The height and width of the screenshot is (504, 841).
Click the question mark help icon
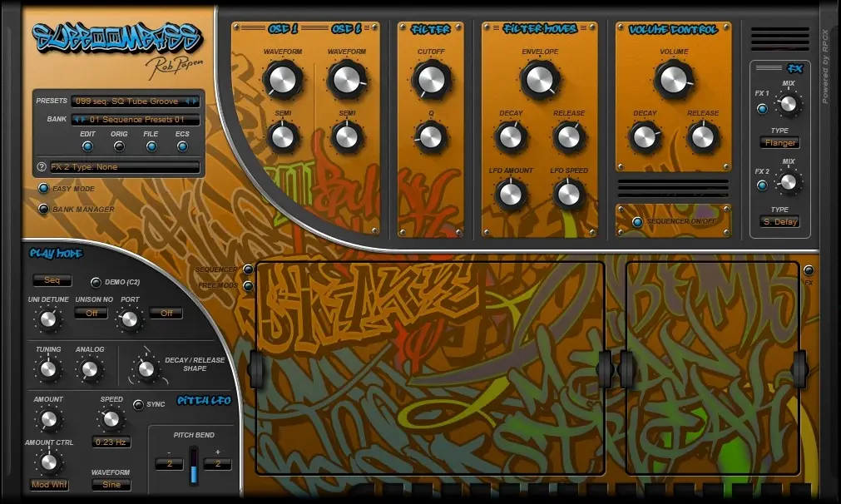(42, 166)
